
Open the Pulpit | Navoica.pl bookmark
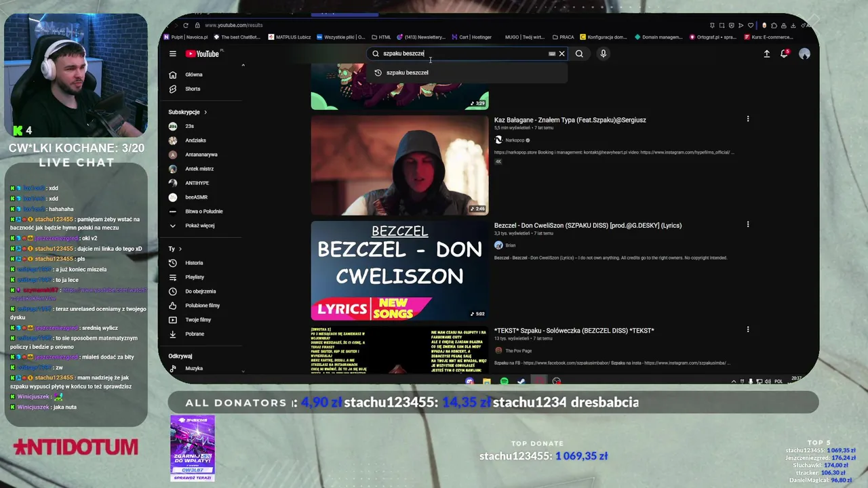pos(186,37)
